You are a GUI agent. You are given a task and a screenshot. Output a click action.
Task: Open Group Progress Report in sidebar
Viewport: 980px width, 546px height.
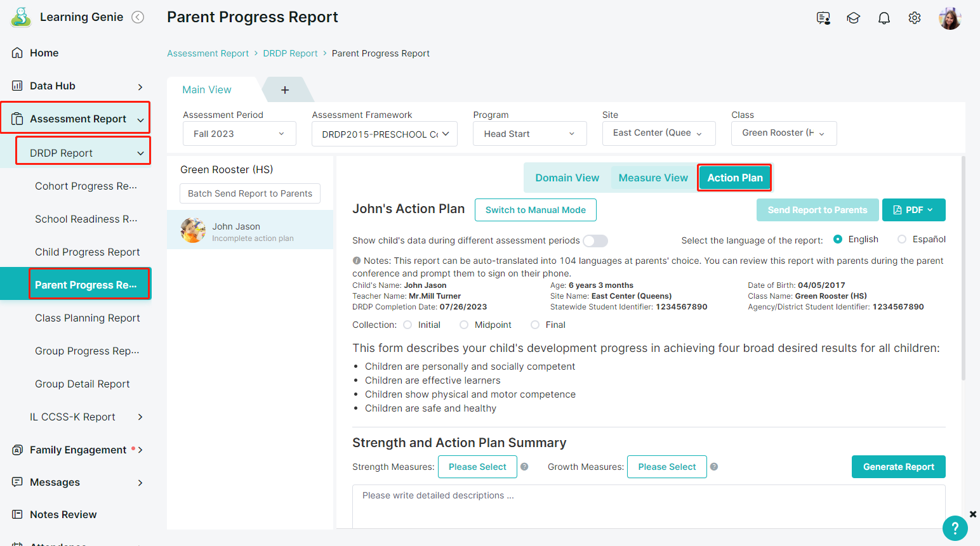tap(88, 351)
